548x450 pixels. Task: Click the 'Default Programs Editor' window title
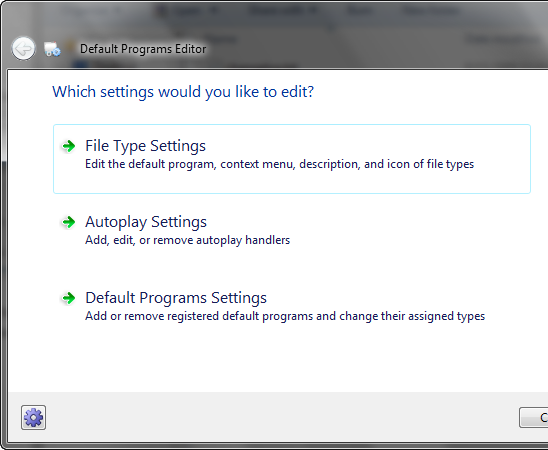(x=143, y=49)
